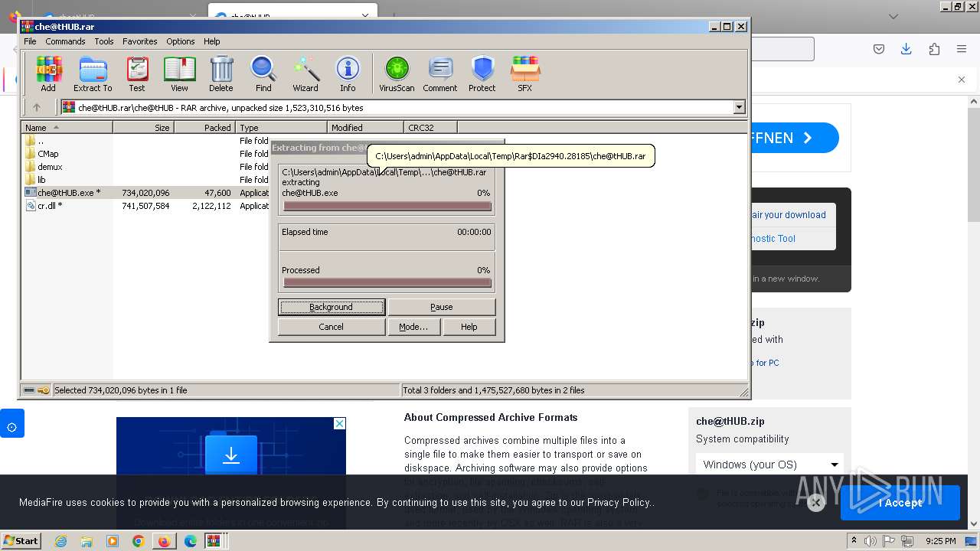The height and width of the screenshot is (551, 980).
Task: Go up one folder level arrow
Action: point(36,108)
